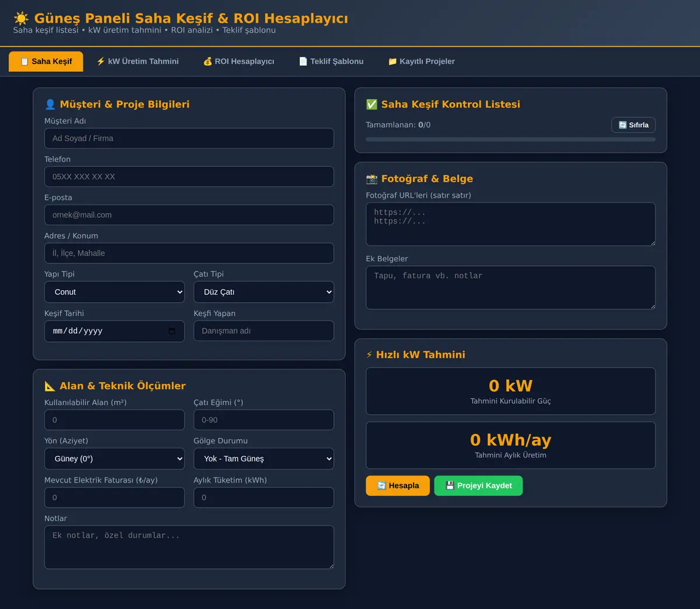The width and height of the screenshot is (700, 609).
Task: Focus the Müşteri Adı input field
Action: coord(189,138)
